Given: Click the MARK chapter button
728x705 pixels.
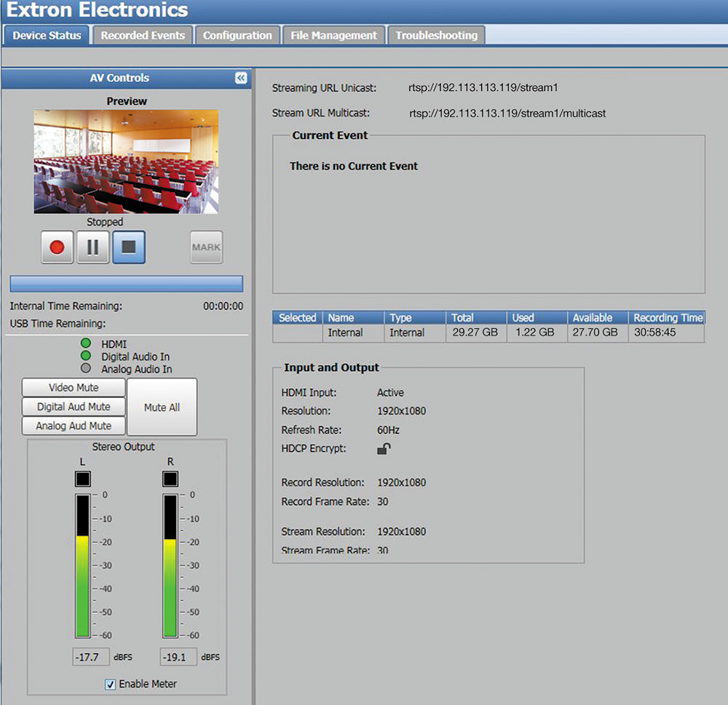Looking at the screenshot, I should [206, 247].
